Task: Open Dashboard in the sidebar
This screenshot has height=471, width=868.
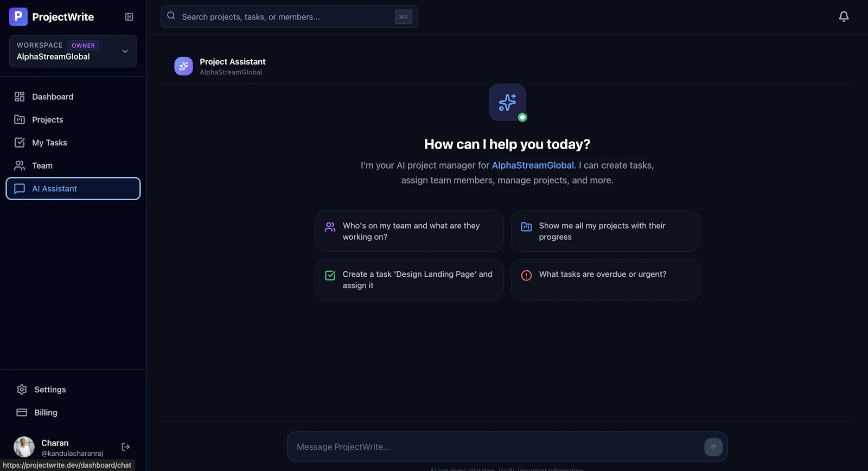Action: click(73, 97)
